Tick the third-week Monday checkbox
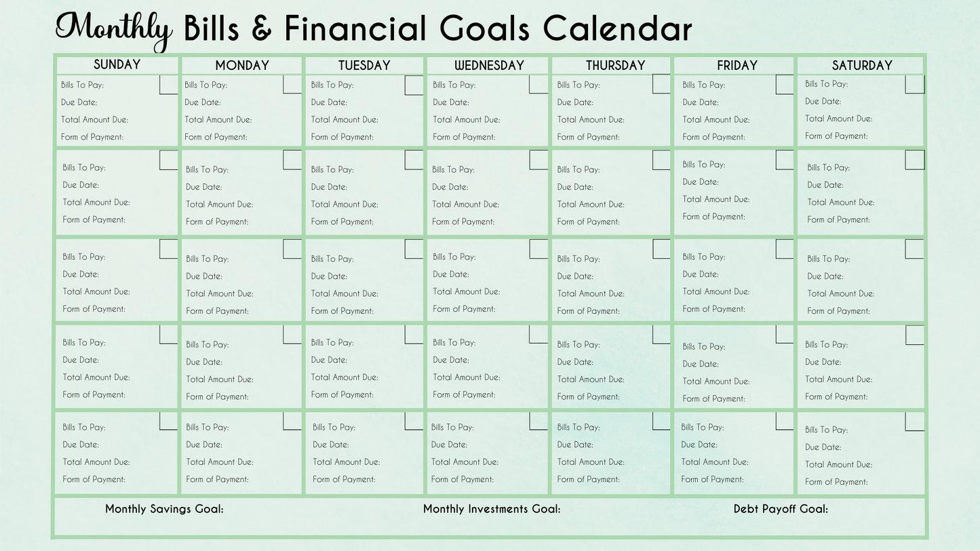980x551 pixels. pos(292,249)
